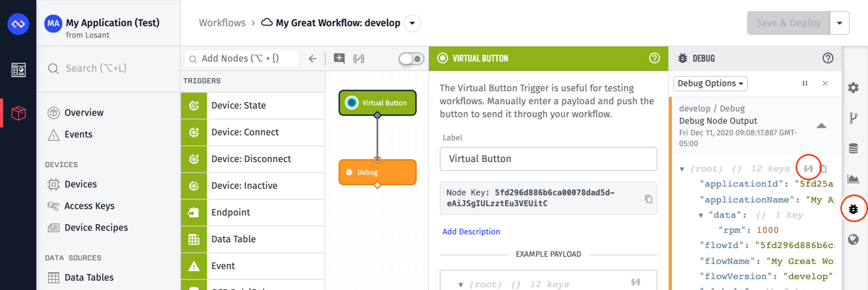The width and height of the screenshot is (868, 290).
Task: Open the globals globe icon in right rail
Action: point(854,239)
